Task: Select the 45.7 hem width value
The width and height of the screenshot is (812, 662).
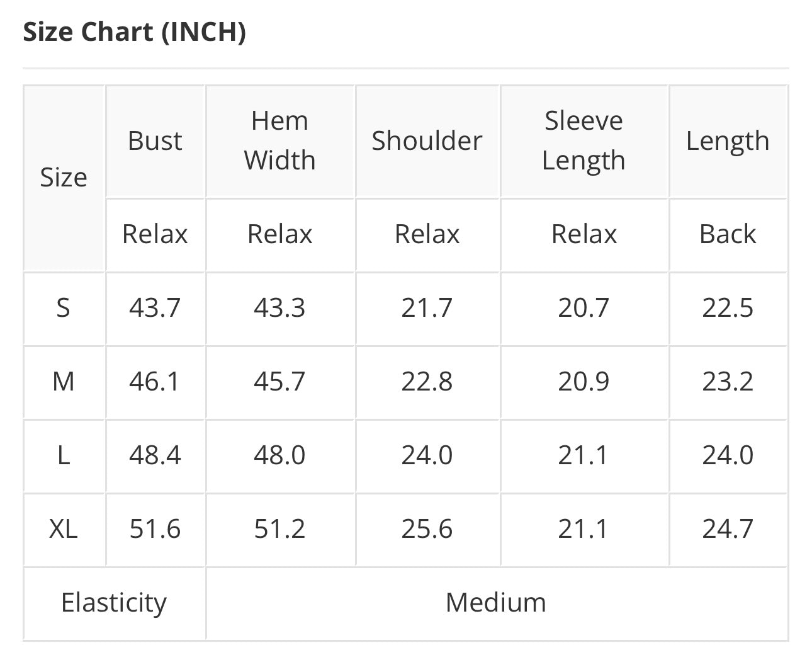Action: pos(279,382)
